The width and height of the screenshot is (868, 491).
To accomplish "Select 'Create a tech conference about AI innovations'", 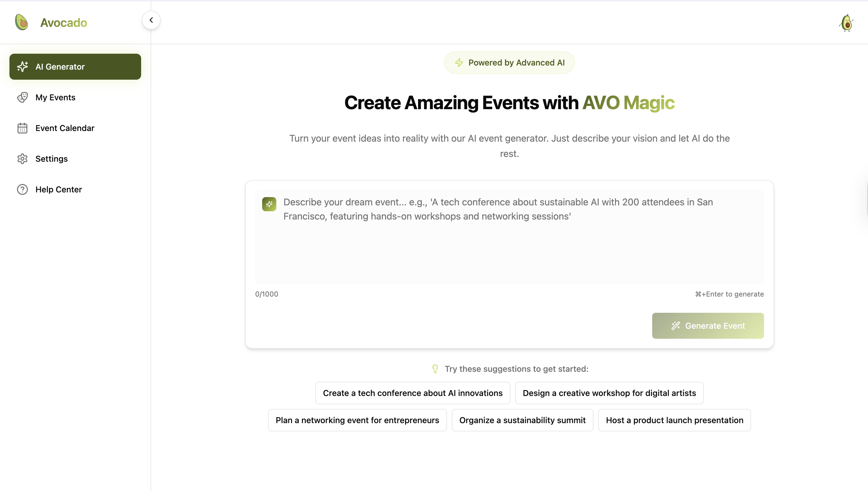I will pyautogui.click(x=412, y=393).
